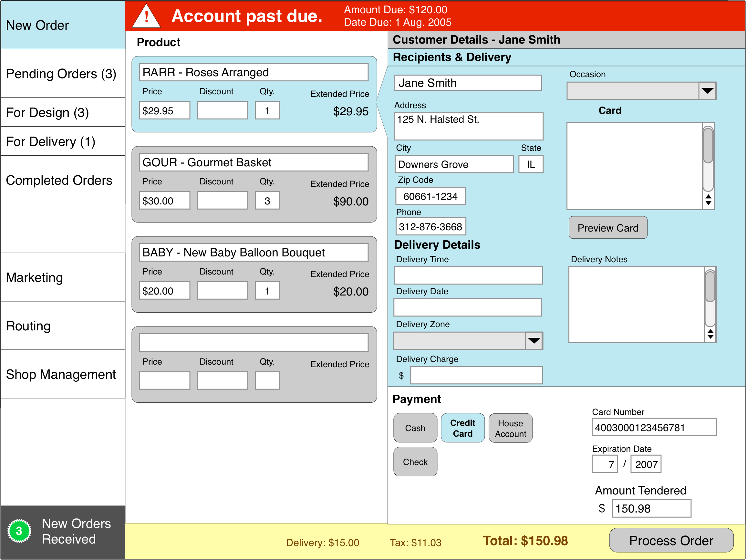Switch to Pending Orders in the sidebar
The width and height of the screenshot is (746, 560).
[61, 74]
